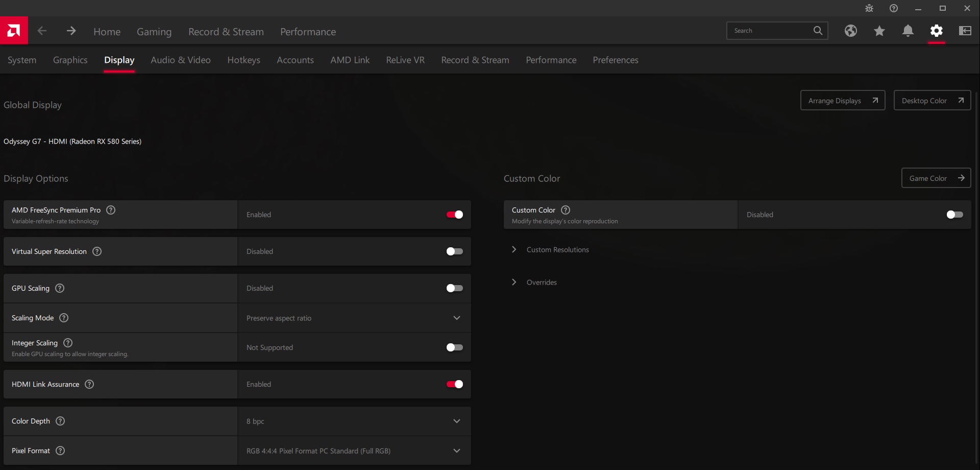The height and width of the screenshot is (470, 980).
Task: Switch to Accounts tab
Action: click(296, 60)
